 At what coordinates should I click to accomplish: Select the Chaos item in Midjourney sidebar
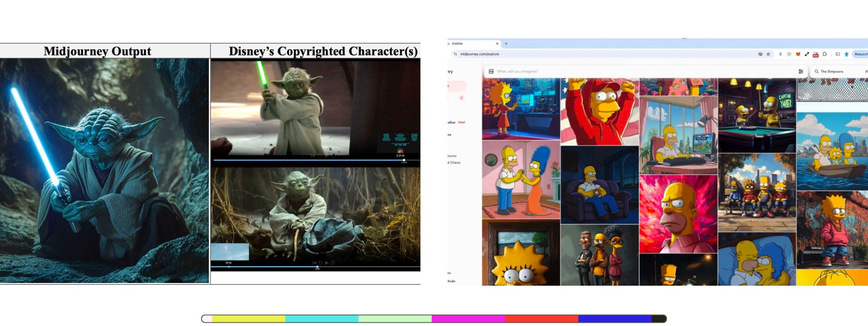(x=454, y=163)
